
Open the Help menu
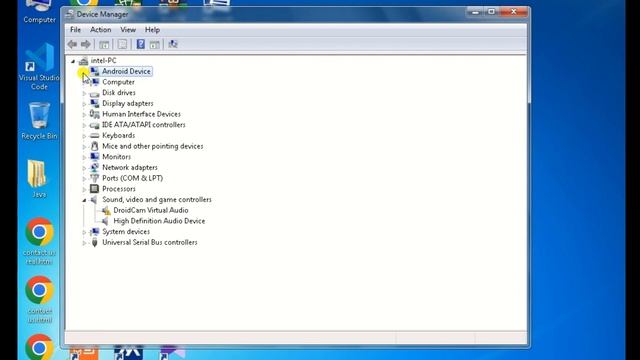tap(152, 30)
